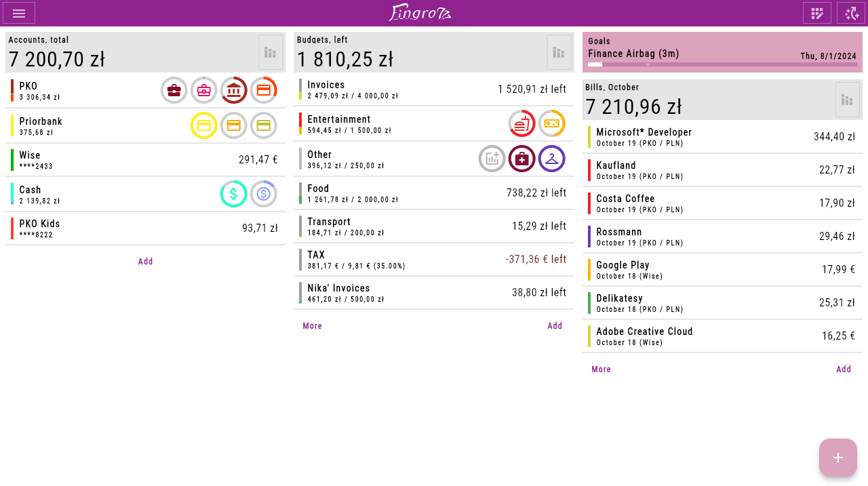Open the gamepad icon in Entertainment
The image size is (868, 486).
click(x=552, y=123)
